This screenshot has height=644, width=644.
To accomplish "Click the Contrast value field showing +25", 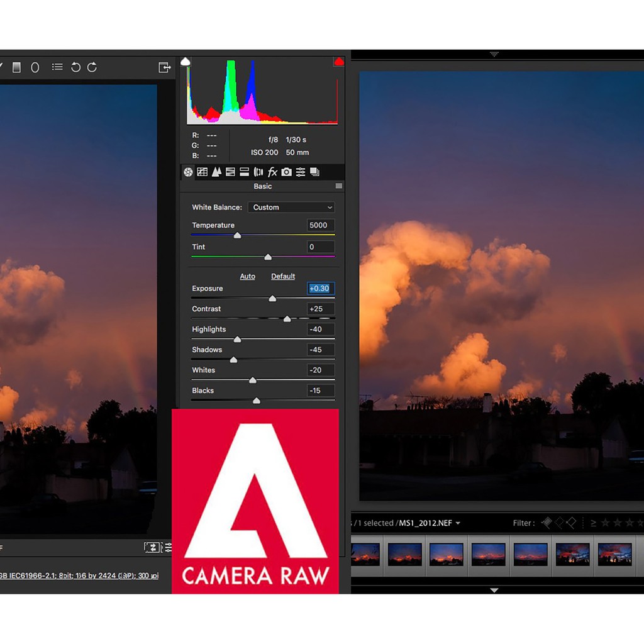I will tap(320, 309).
